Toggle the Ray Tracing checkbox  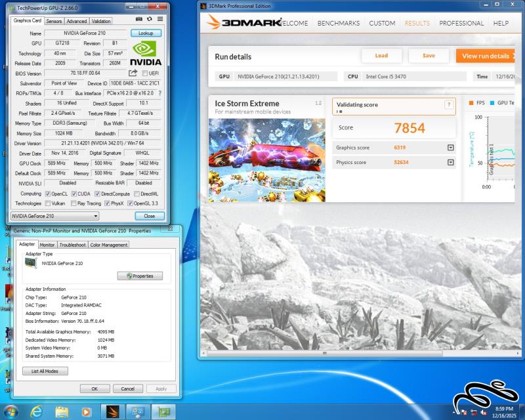pyautogui.click(x=72, y=203)
